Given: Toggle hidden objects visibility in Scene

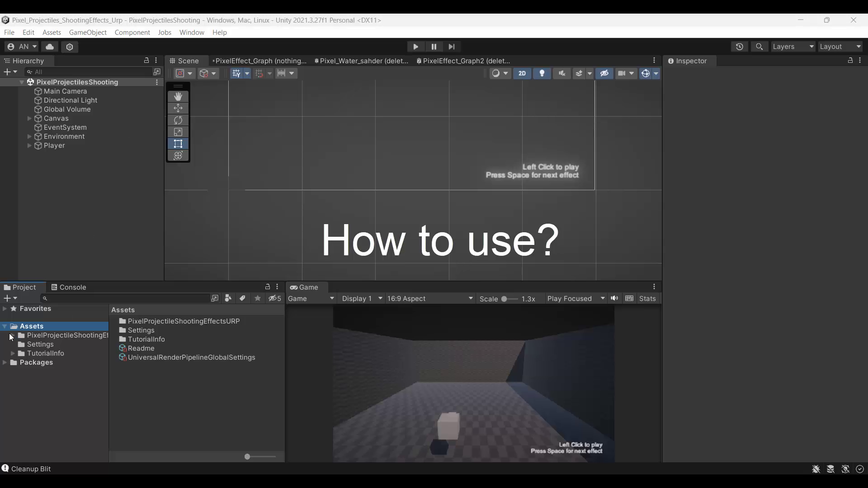Looking at the screenshot, I should 604,73.
